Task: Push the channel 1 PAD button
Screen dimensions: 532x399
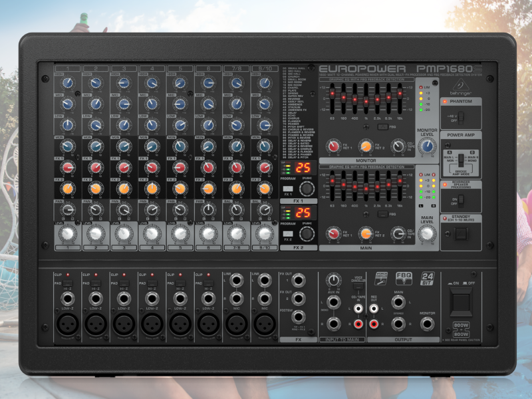Action: coord(68,283)
